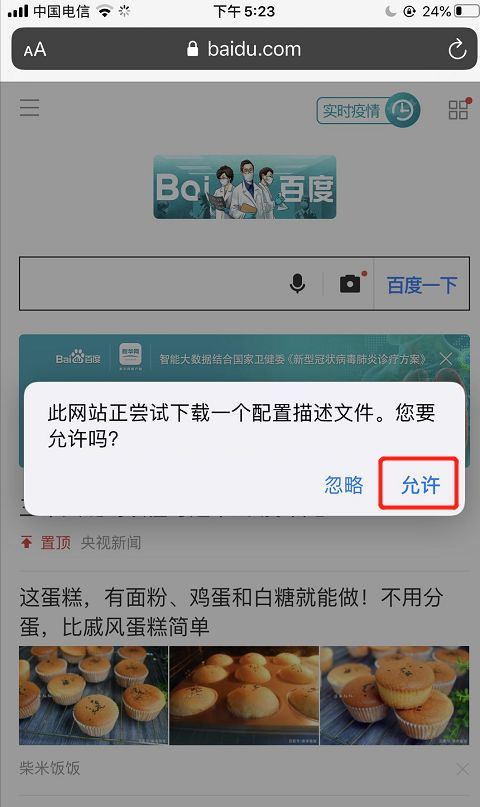Viewport: 480px width, 807px height.
Task: Open the hamburger menu on Baidu
Action: pyautogui.click(x=29, y=108)
